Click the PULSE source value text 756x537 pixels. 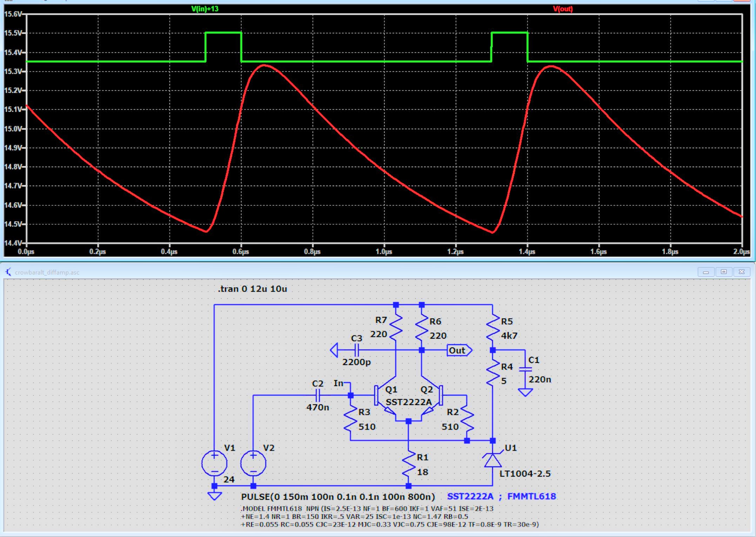click(337, 497)
